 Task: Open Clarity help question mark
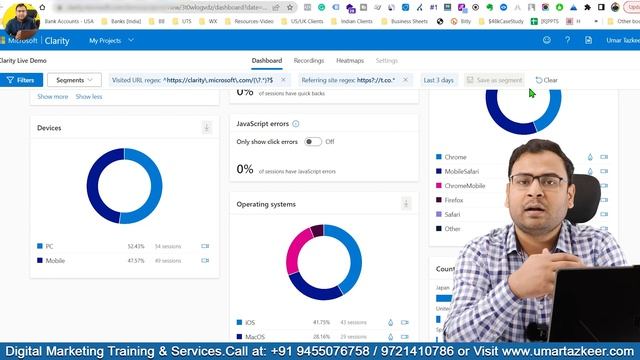click(567, 40)
